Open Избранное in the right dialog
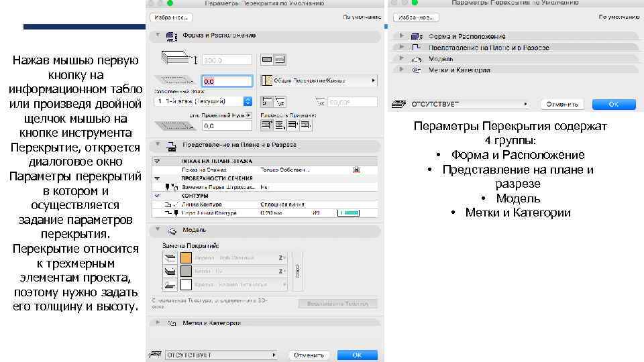Screen dimensions: 644x362 pos(416,17)
